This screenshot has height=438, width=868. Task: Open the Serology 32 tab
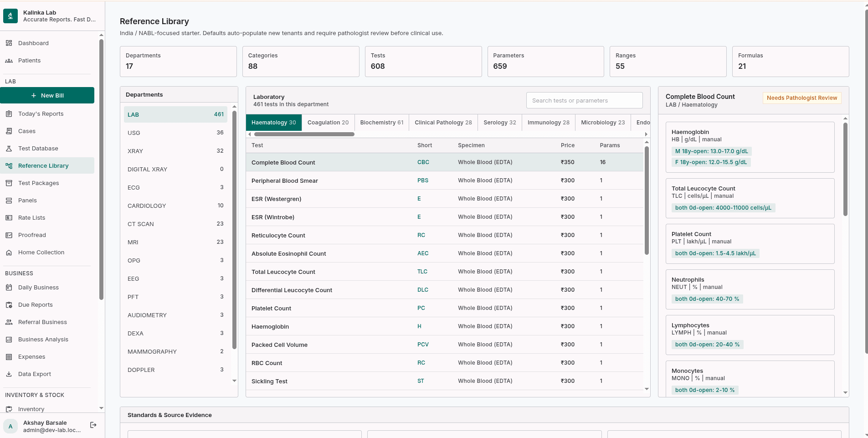(x=500, y=122)
